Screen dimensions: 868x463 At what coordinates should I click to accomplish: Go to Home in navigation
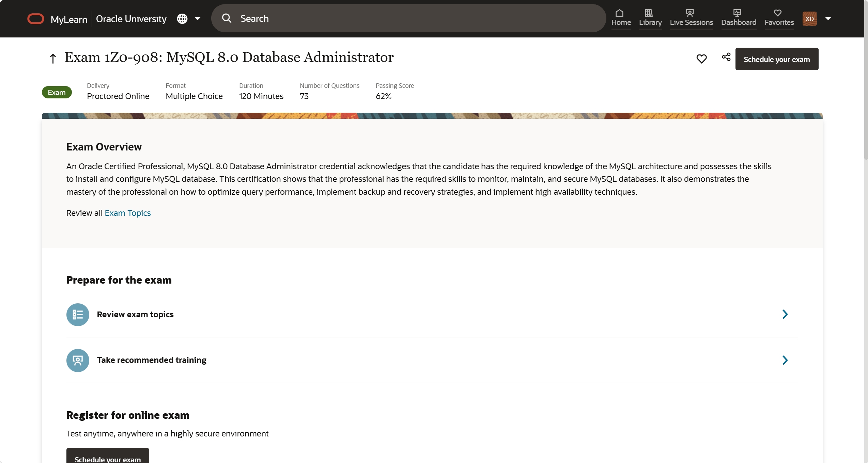(x=621, y=18)
